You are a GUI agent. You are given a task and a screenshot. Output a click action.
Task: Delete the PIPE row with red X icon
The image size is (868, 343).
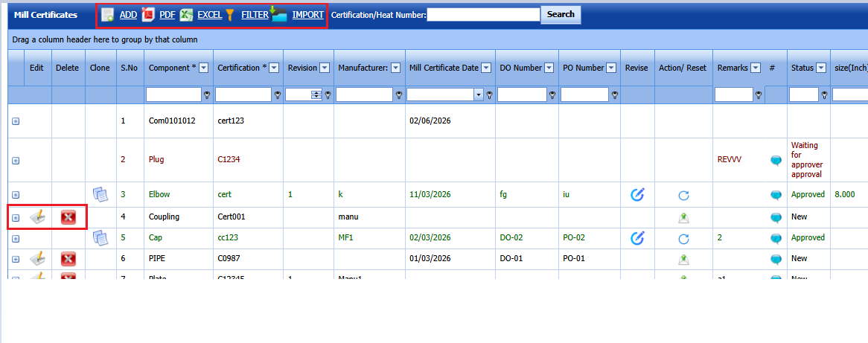(x=68, y=258)
